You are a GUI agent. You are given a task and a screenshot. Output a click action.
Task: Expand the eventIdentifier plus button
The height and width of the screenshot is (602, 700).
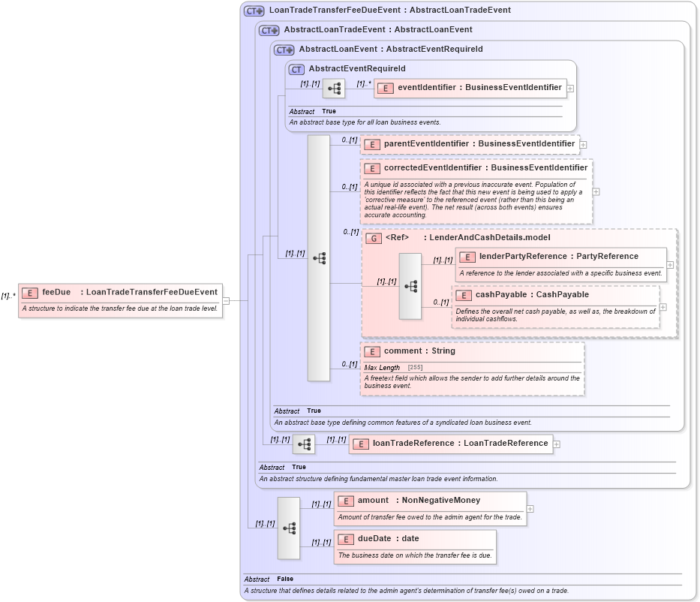pos(570,88)
